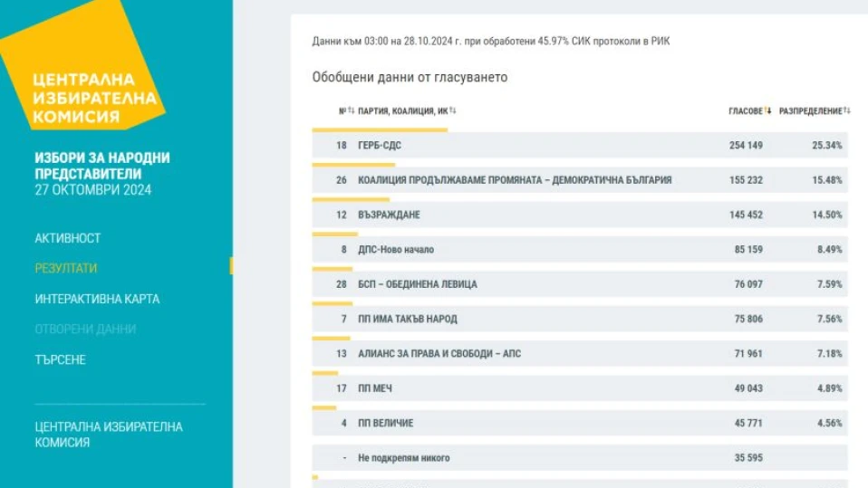This screenshot has width=868, height=488.
Task: Click the 75 806 votes value
Action: (748, 320)
